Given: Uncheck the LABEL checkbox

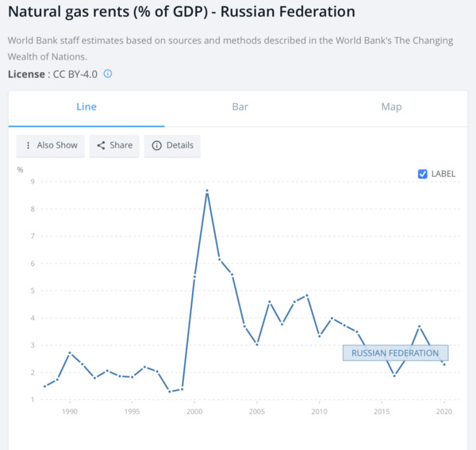Looking at the screenshot, I should pyautogui.click(x=423, y=174).
